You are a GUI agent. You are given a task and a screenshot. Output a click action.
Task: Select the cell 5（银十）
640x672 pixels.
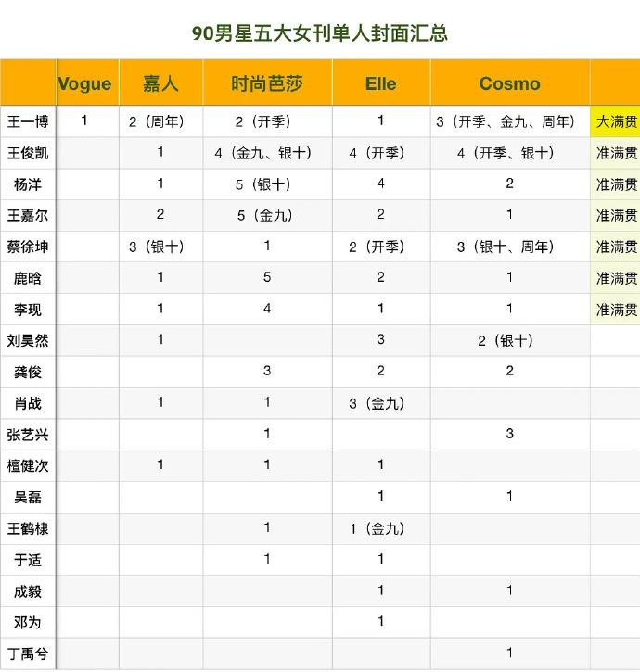click(267, 184)
